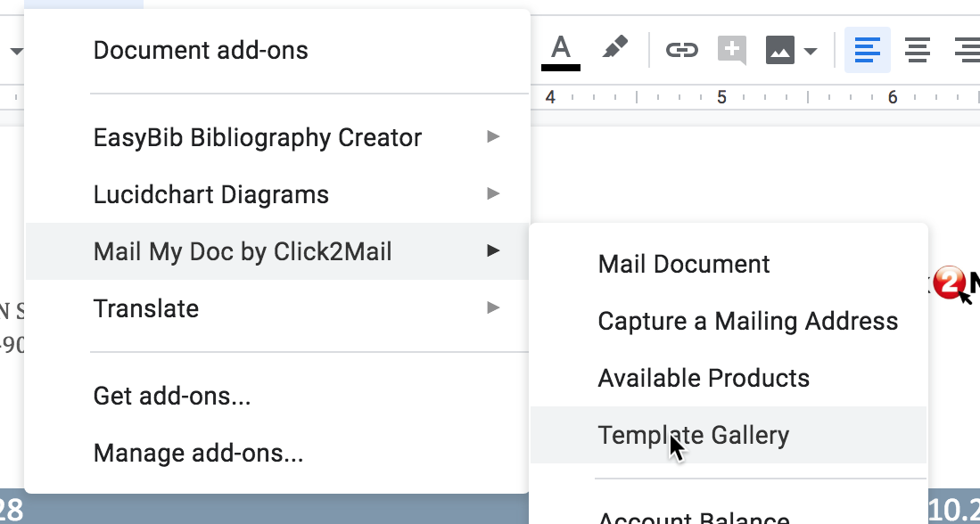Choose Mail Document in the submenu

(729, 264)
